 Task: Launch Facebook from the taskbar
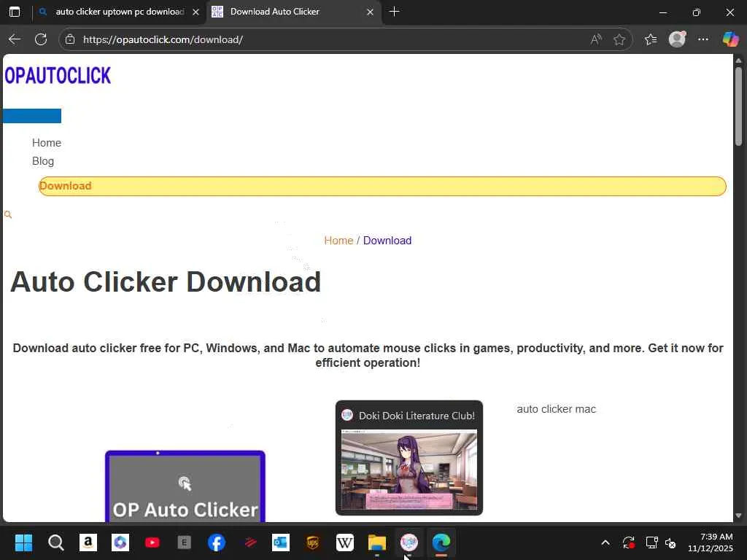pyautogui.click(x=217, y=542)
